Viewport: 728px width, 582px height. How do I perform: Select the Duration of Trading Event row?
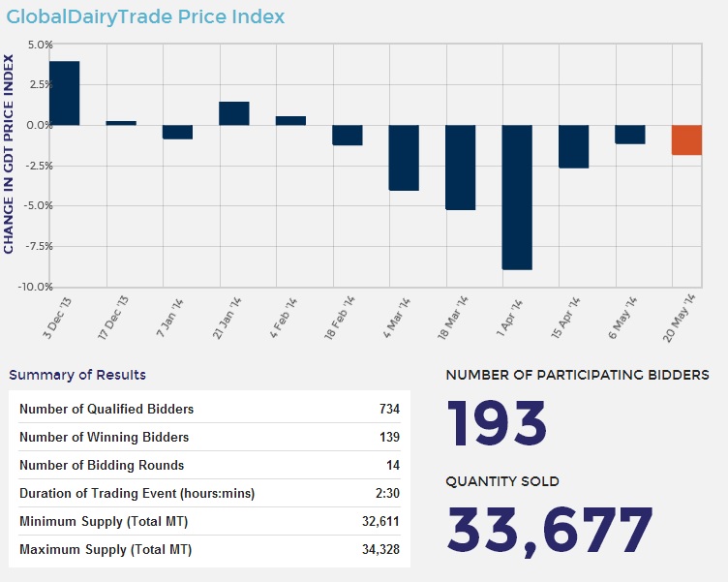(x=209, y=494)
